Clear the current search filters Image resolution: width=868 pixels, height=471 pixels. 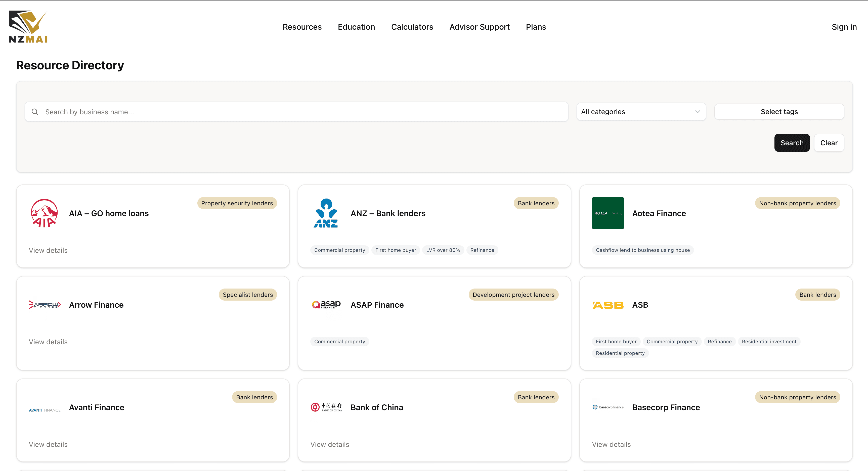point(829,143)
